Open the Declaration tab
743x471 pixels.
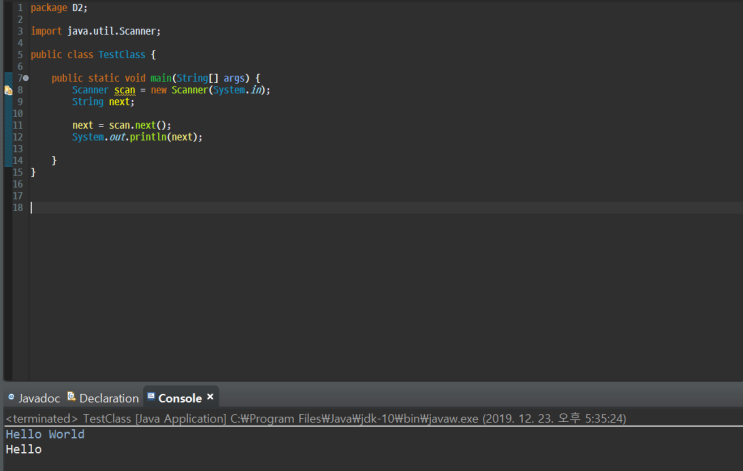(x=108, y=398)
